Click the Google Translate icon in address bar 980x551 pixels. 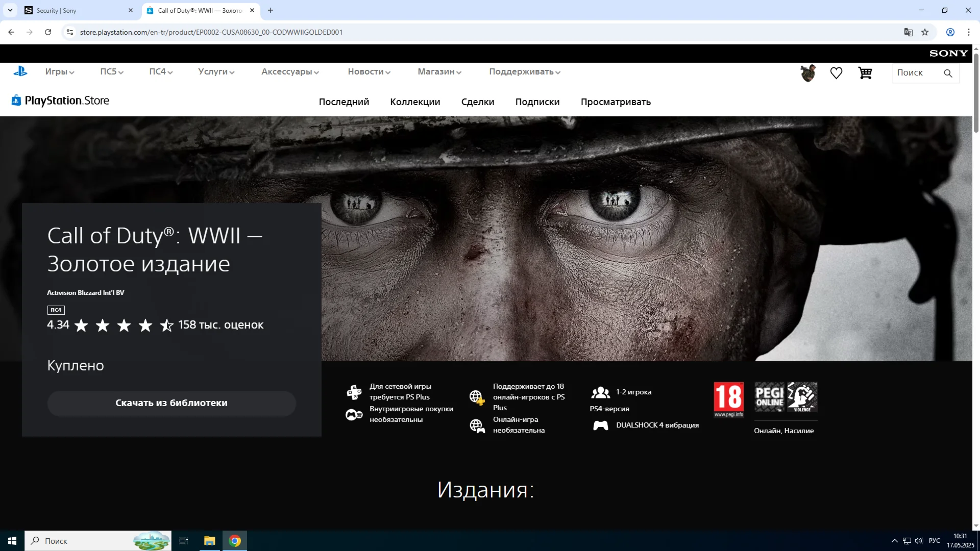point(908,32)
